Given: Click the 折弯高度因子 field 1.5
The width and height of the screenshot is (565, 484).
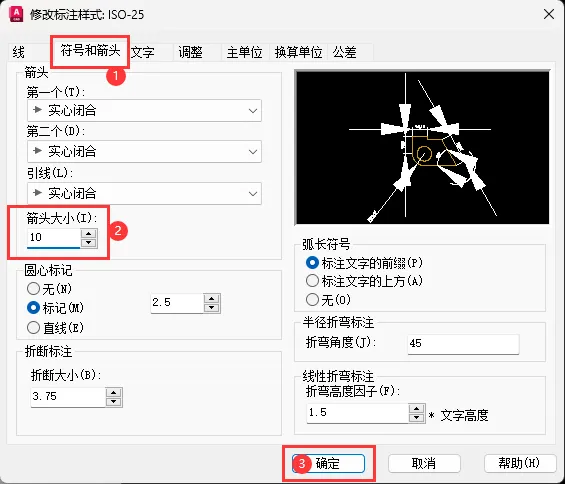Looking at the screenshot, I should (x=357, y=413).
